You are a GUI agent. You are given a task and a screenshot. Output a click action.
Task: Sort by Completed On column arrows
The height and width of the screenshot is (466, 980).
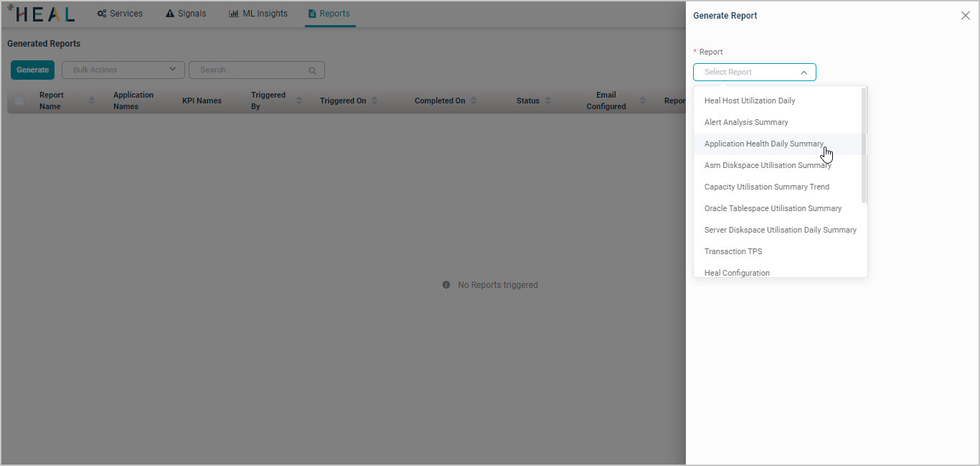(473, 101)
